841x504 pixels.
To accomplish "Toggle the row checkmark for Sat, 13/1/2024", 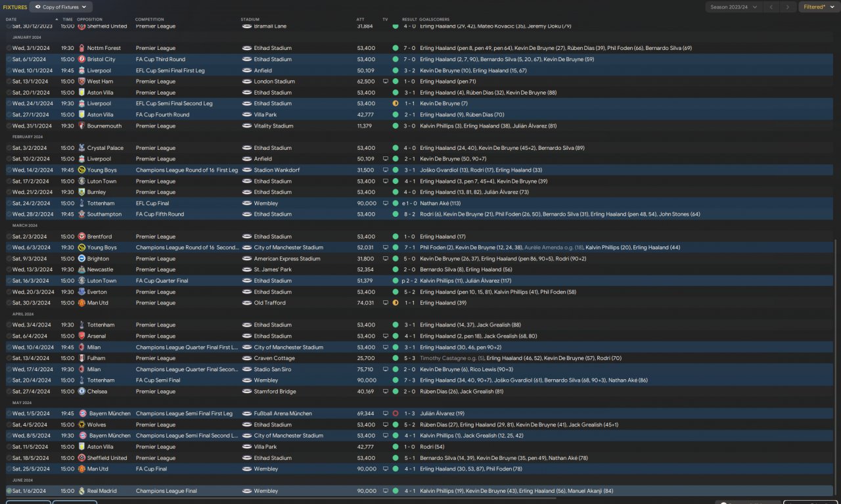I will [x=9, y=81].
